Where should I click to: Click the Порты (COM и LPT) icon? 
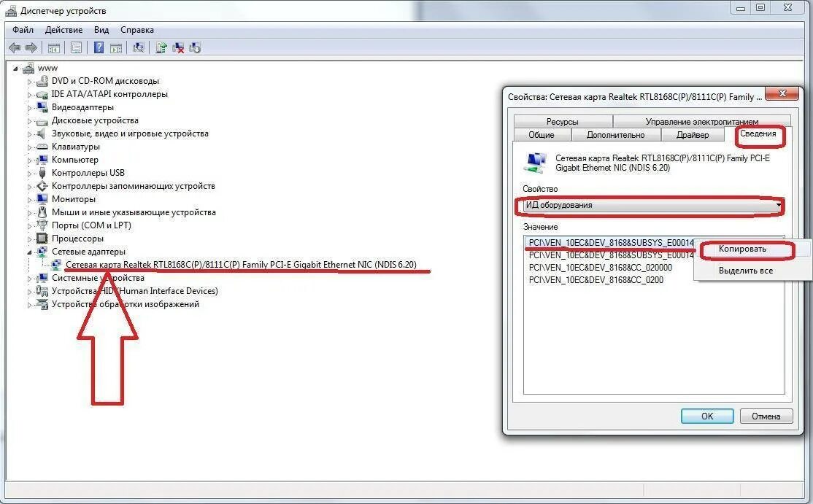[42, 225]
